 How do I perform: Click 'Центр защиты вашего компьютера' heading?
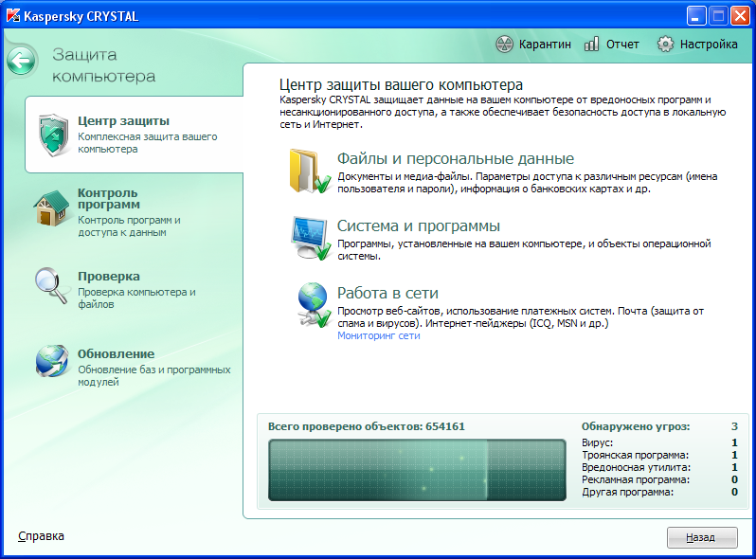pyautogui.click(x=401, y=85)
